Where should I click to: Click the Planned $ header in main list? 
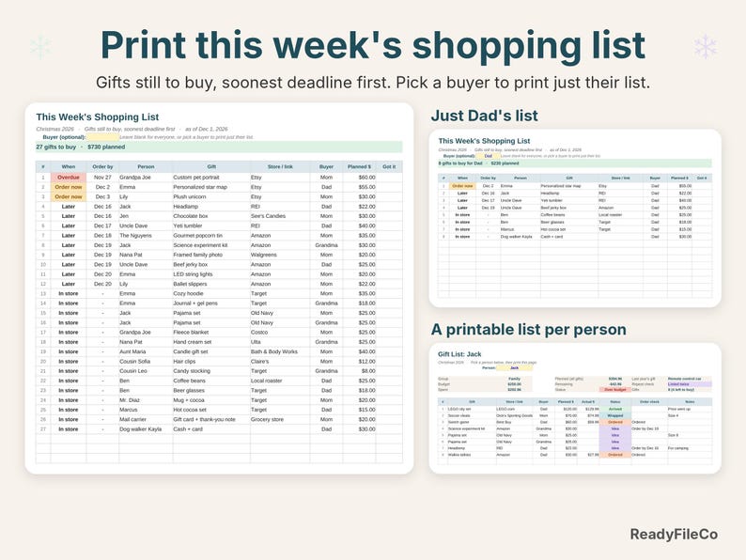point(359,167)
